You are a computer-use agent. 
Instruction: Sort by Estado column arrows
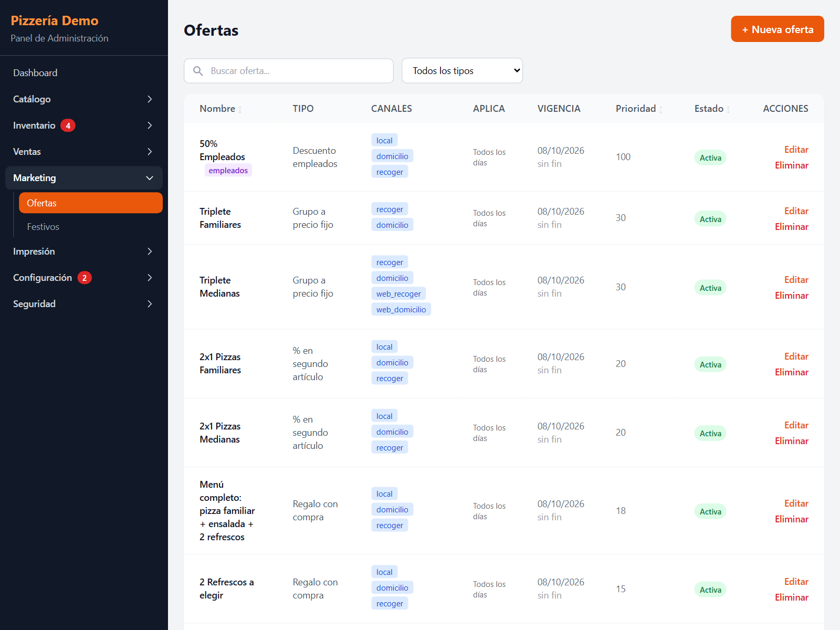pos(728,109)
